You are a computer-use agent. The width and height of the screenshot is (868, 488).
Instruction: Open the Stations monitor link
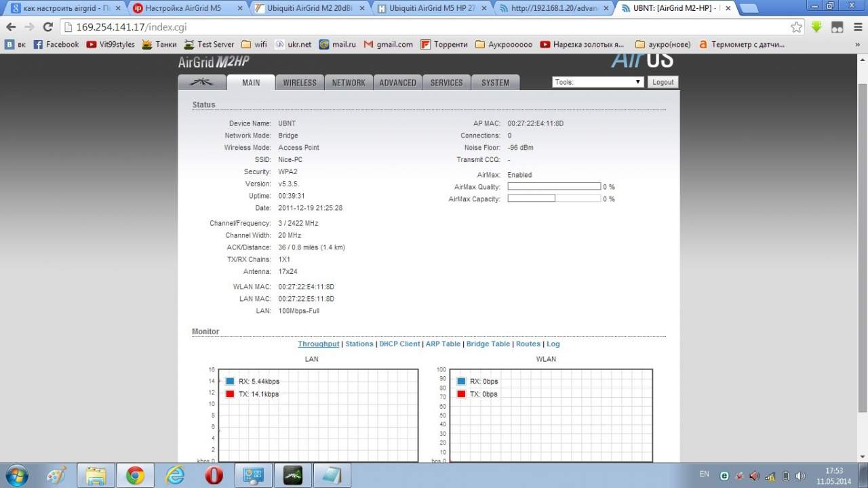pyautogui.click(x=359, y=344)
